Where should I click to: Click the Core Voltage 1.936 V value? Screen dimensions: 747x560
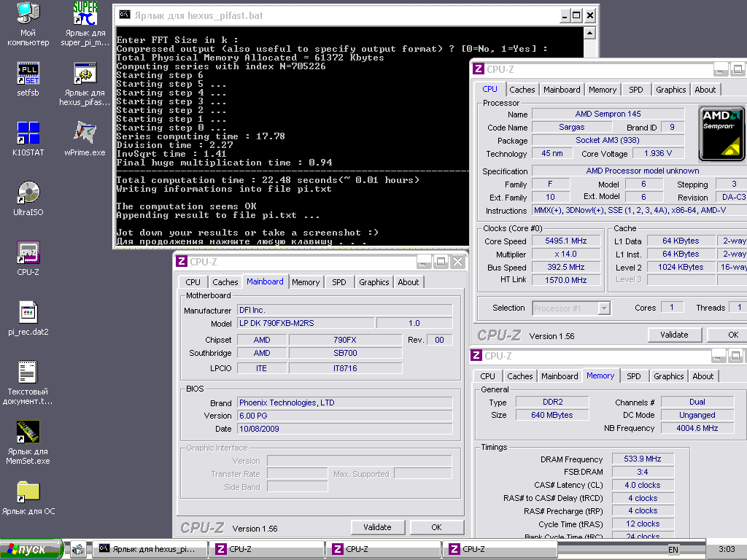pyautogui.click(x=657, y=153)
